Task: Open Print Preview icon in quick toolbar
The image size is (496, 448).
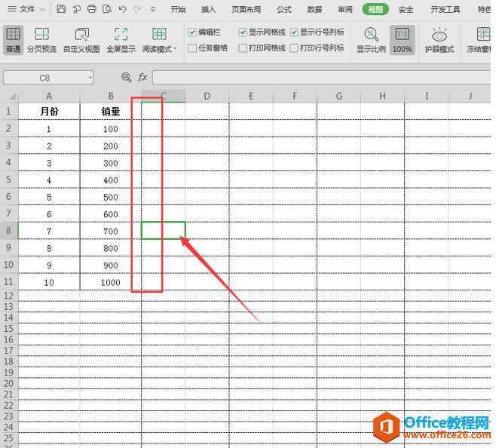Action: coord(107,9)
